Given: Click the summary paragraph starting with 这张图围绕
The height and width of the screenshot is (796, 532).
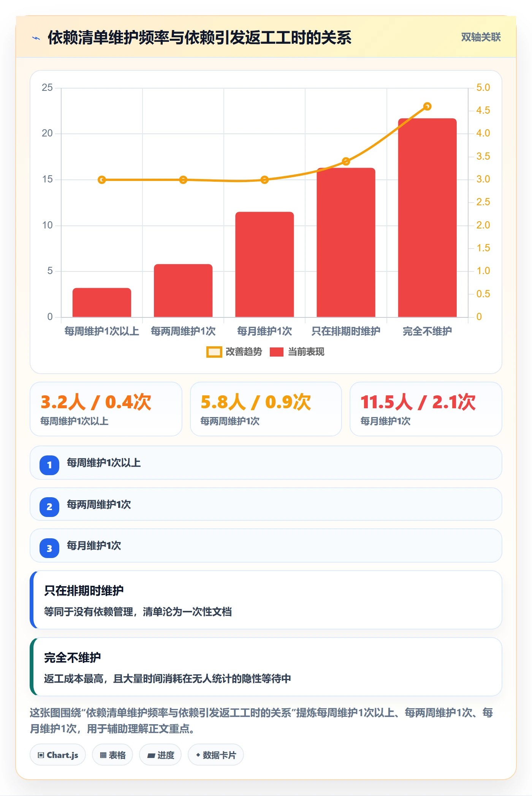Looking at the screenshot, I should click(261, 721).
